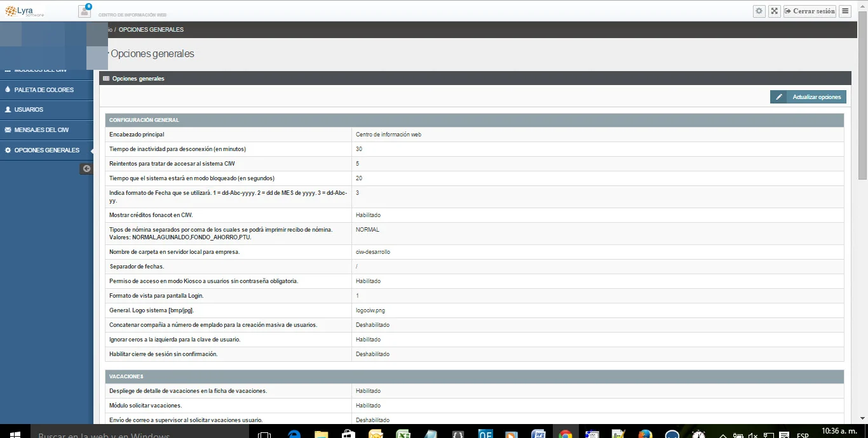Click the Cerrar sesión button

click(x=810, y=11)
